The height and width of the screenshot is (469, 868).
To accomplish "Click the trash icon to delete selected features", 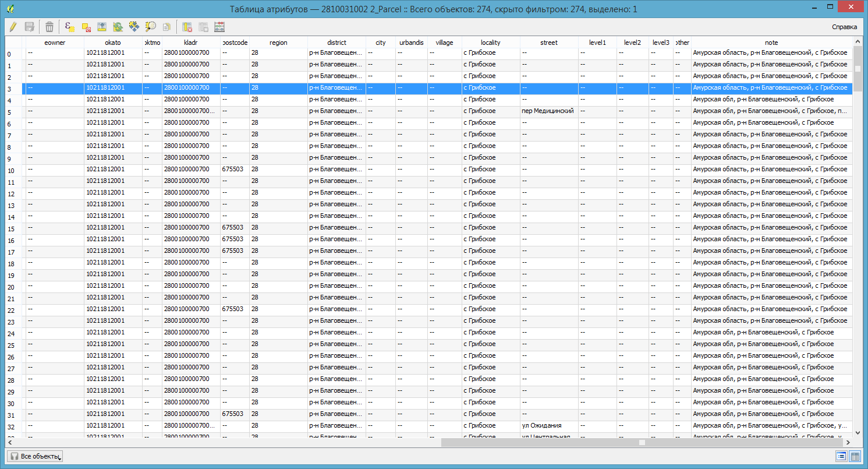I will tap(49, 27).
